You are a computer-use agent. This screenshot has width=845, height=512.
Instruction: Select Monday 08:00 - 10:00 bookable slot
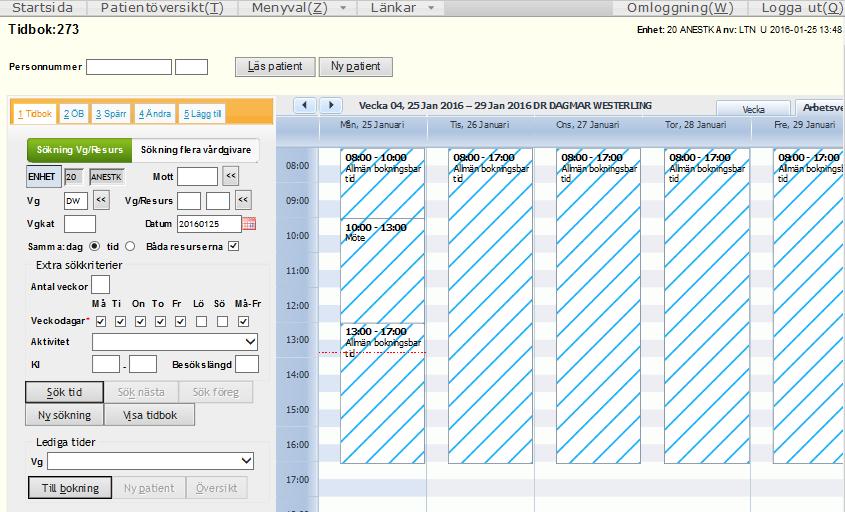[383, 184]
